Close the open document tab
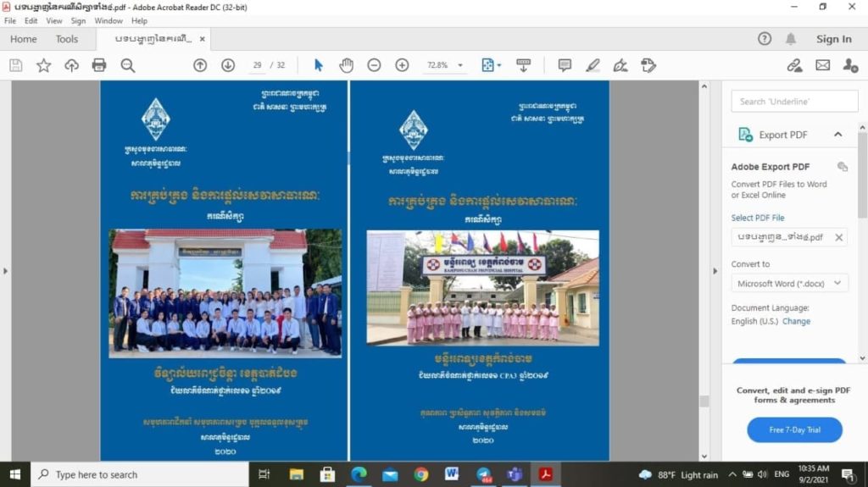Image resolution: width=868 pixels, height=487 pixels. click(203, 39)
